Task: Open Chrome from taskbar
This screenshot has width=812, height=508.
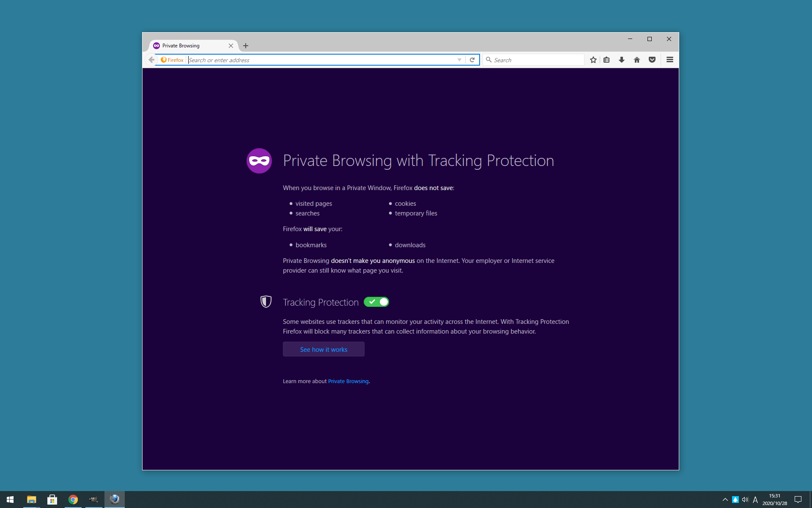Action: pyautogui.click(x=73, y=500)
